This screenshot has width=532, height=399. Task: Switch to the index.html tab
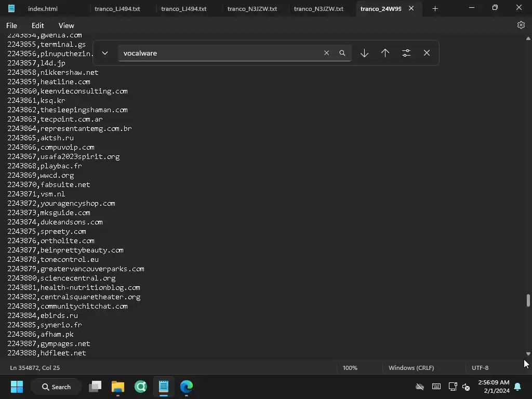pyautogui.click(x=43, y=9)
